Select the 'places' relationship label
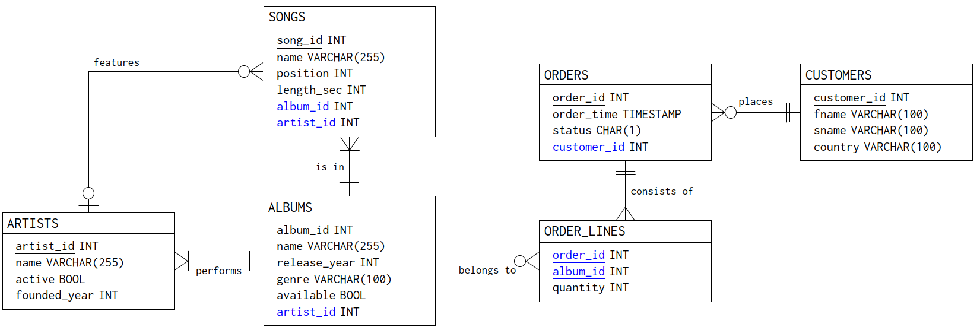980x330 pixels. 755,102
